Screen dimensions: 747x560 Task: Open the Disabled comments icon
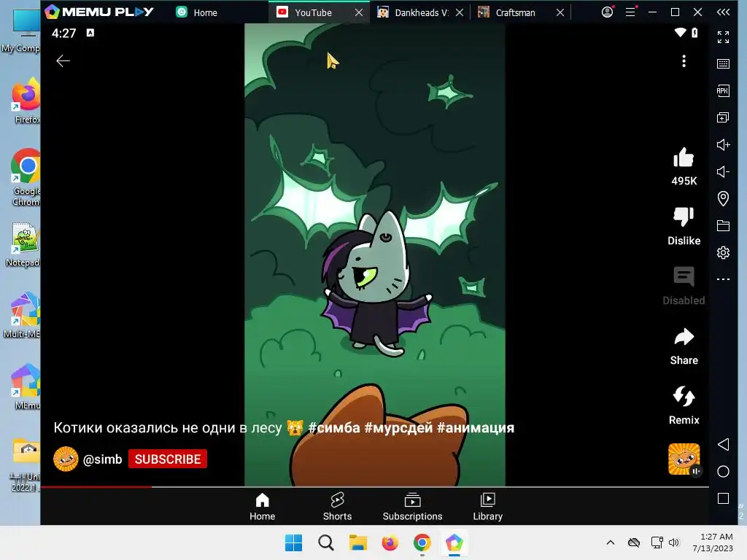tap(684, 276)
